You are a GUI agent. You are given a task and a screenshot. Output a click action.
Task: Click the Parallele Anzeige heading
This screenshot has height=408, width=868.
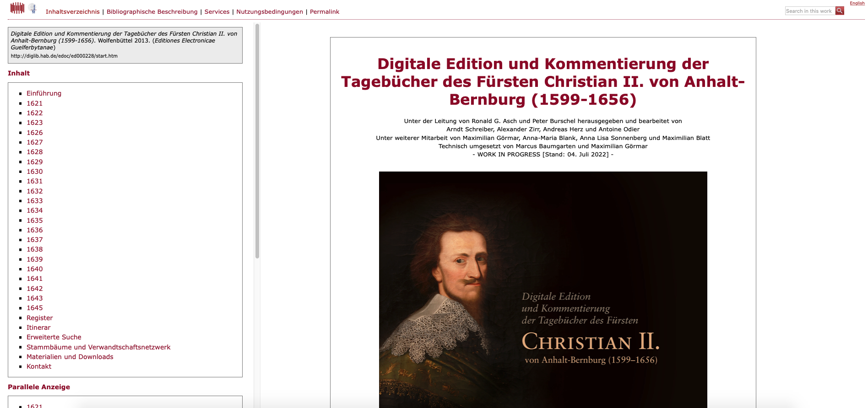pos(39,387)
